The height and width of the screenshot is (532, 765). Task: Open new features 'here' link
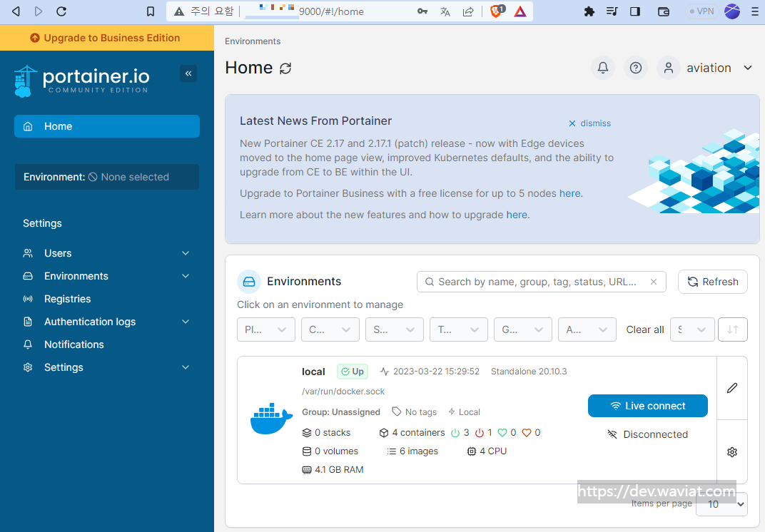point(517,215)
